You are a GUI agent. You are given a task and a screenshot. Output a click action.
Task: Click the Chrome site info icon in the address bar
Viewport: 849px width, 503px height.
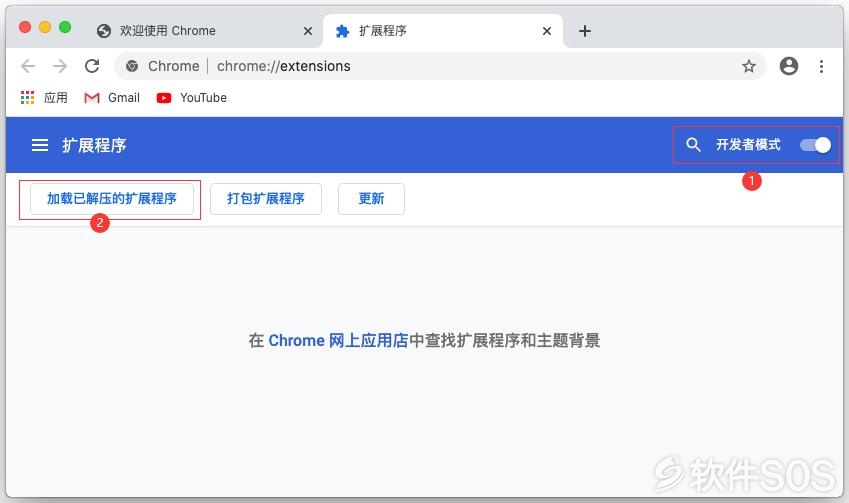(x=132, y=66)
